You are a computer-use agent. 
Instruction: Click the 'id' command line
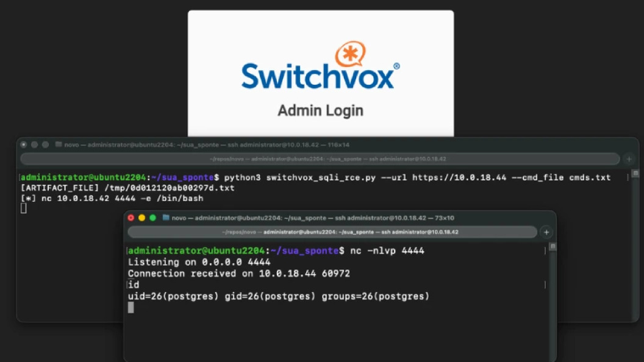point(134,285)
